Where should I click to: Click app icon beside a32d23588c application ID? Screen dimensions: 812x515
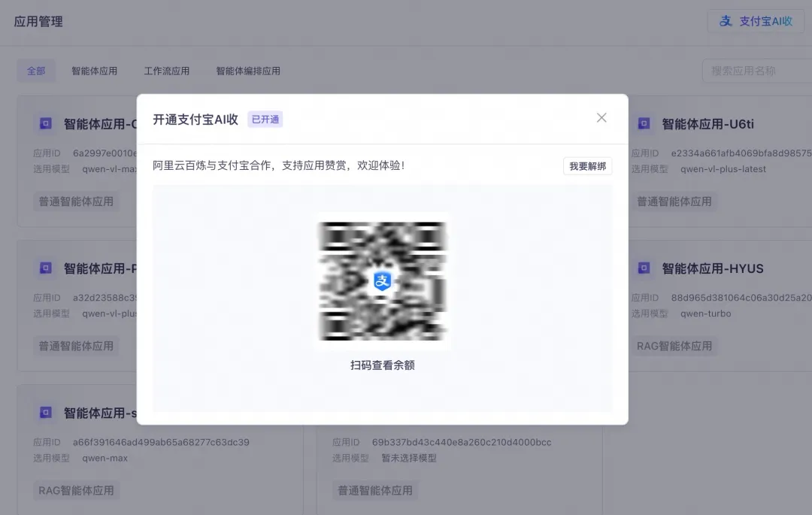tap(46, 268)
